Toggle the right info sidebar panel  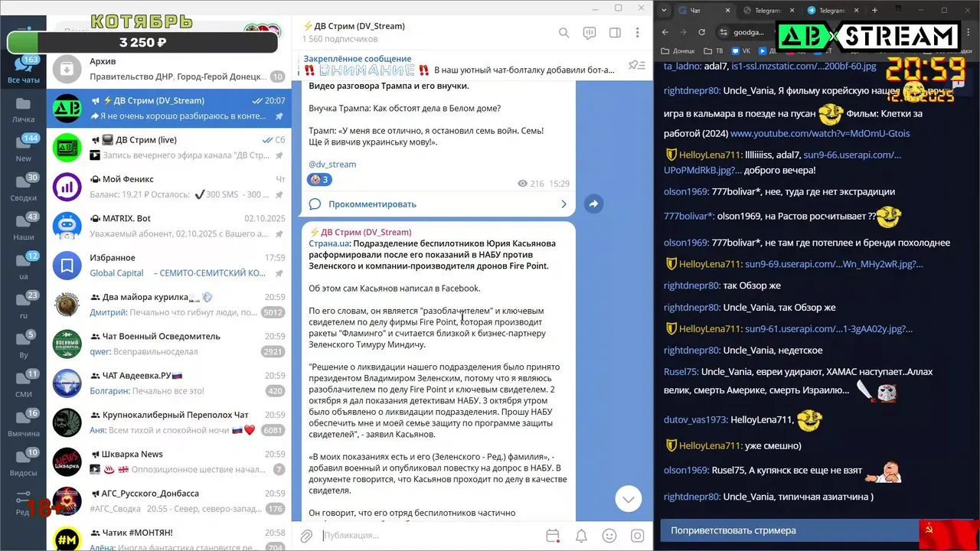[x=615, y=33]
